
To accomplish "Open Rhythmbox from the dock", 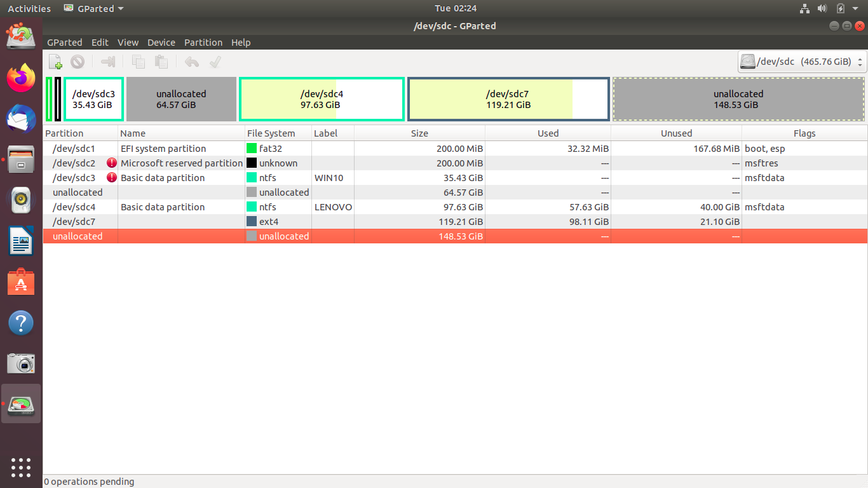I will coord(21,201).
